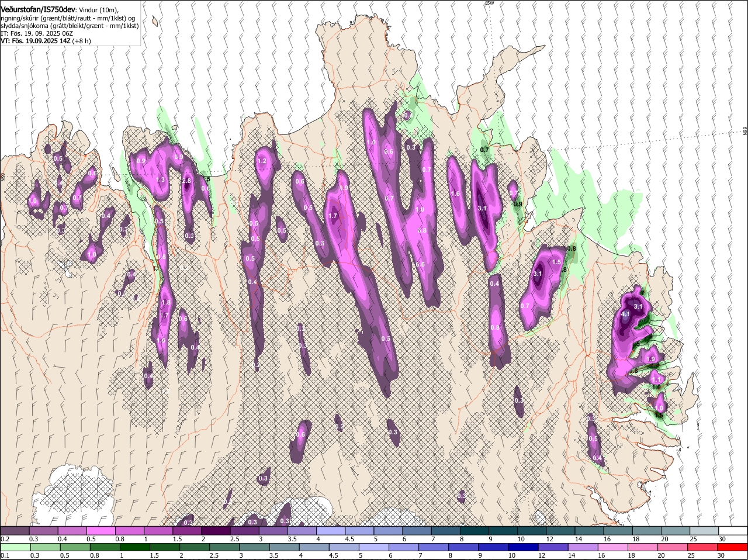Pick the dark blue 10–12 swatch in green legend
Image resolution: width=748 pixels, height=560 pixels.
(x=523, y=547)
